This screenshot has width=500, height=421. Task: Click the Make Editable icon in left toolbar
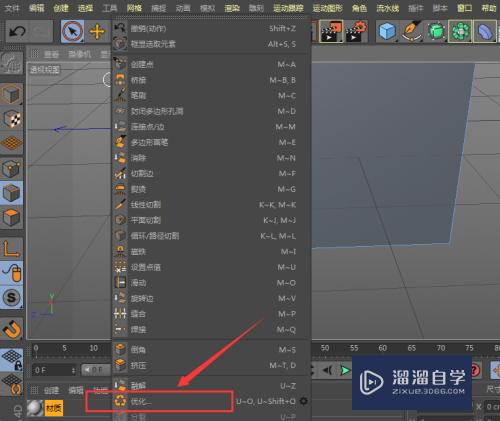click(12, 63)
